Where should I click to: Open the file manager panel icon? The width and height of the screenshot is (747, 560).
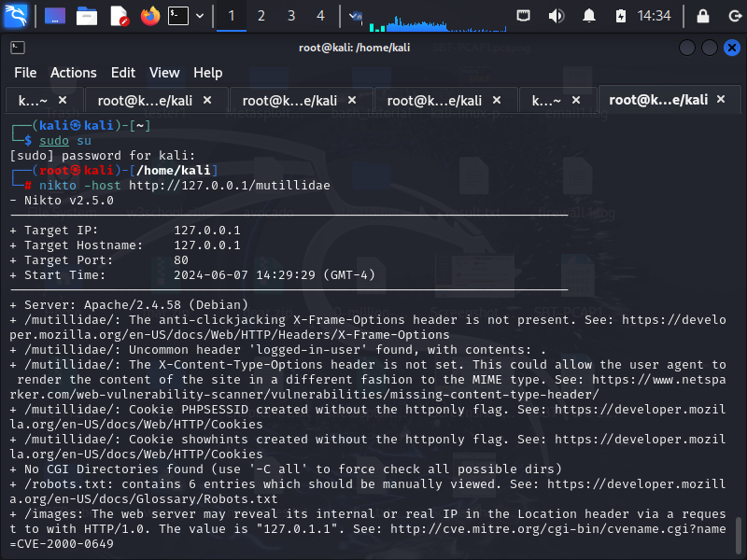89,15
